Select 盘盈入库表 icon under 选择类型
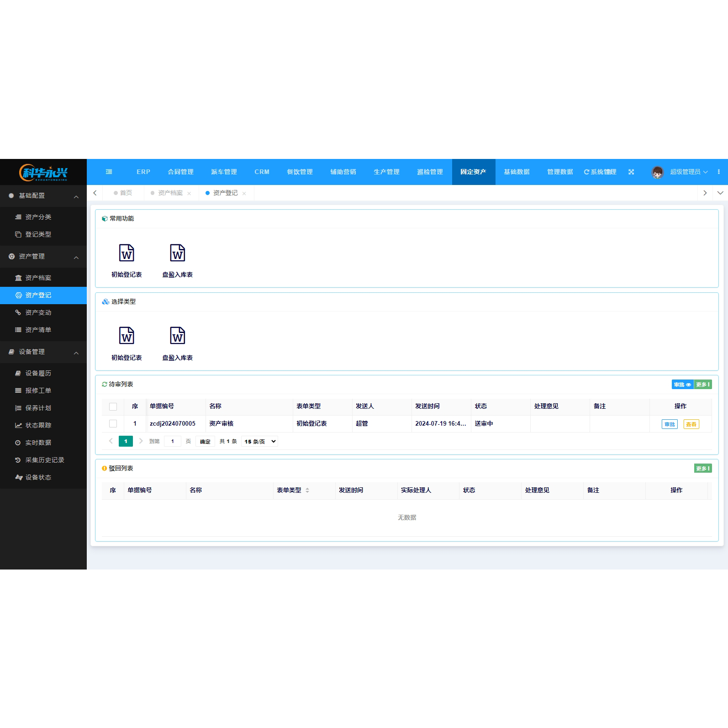Screen dimensions: 728x728 pyautogui.click(x=178, y=336)
